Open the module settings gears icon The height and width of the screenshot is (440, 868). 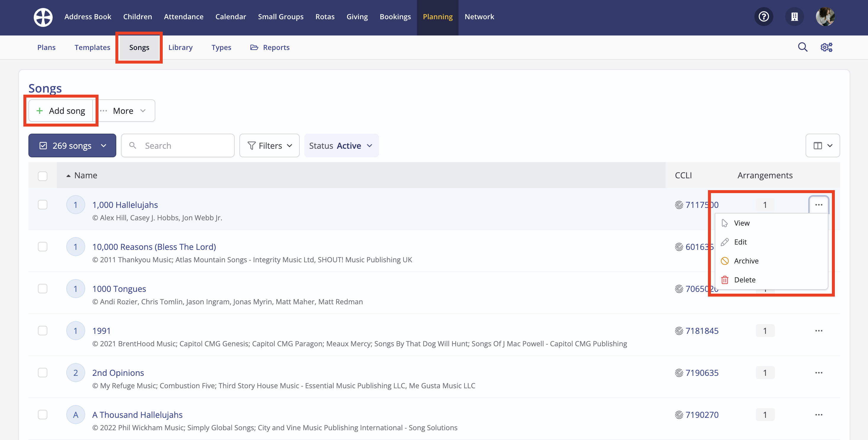(826, 47)
